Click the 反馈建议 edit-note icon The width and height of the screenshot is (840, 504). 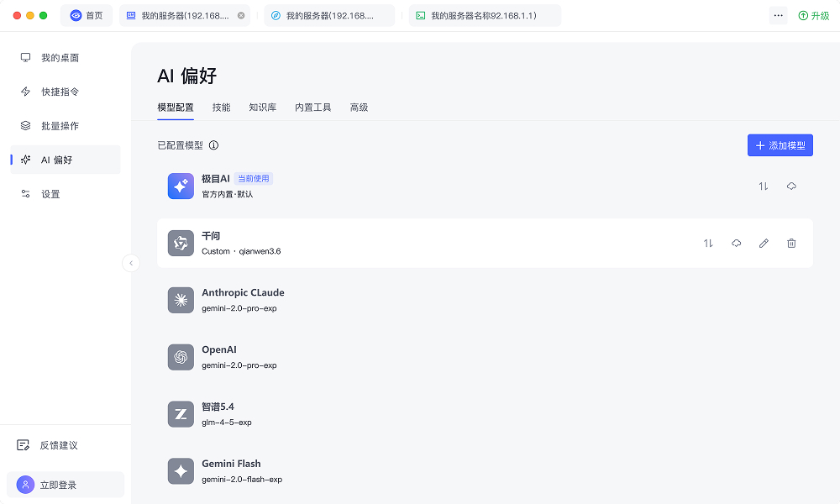[23, 445]
